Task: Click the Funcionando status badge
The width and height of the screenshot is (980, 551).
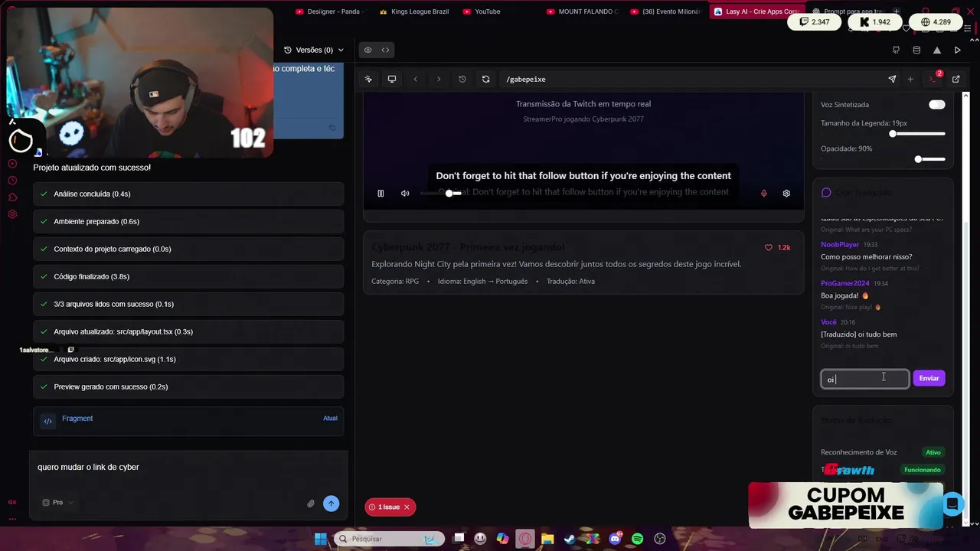Action: point(923,470)
